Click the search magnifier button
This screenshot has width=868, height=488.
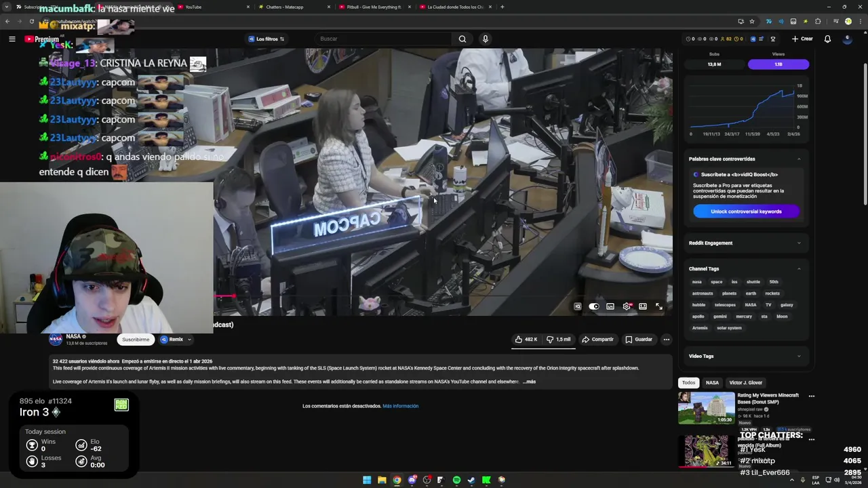coord(462,39)
